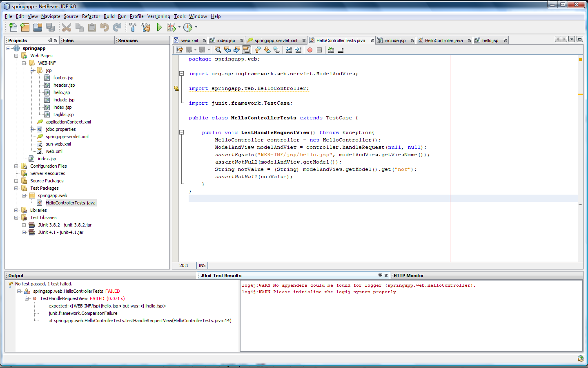Click the Shift Line Right editor icon

pos(298,50)
